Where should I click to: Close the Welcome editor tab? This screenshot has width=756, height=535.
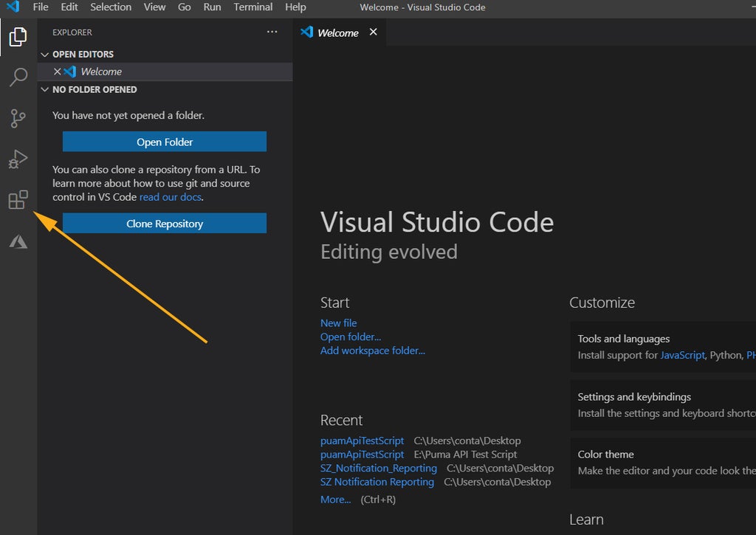(373, 32)
